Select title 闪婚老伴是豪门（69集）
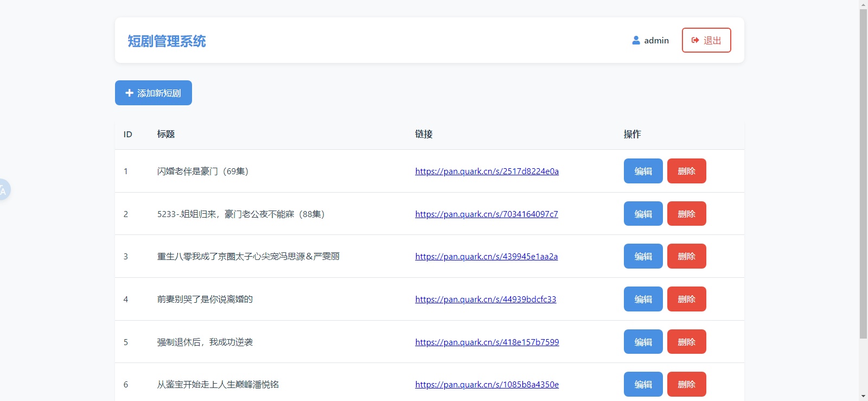The height and width of the screenshot is (401, 868). pos(203,171)
